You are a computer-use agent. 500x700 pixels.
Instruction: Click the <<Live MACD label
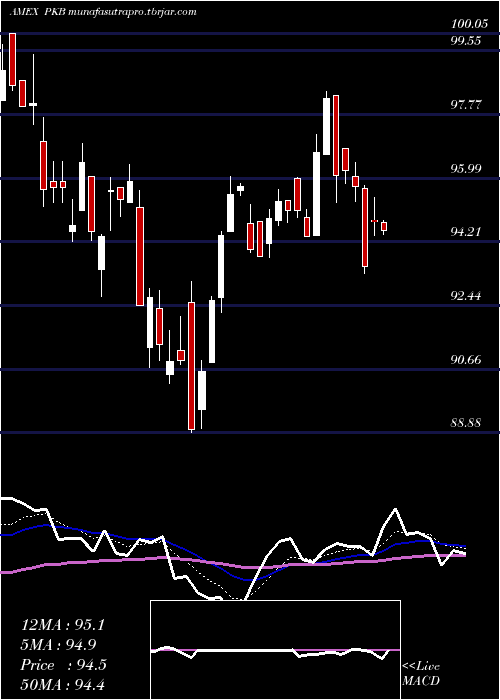pyautogui.click(x=421, y=674)
